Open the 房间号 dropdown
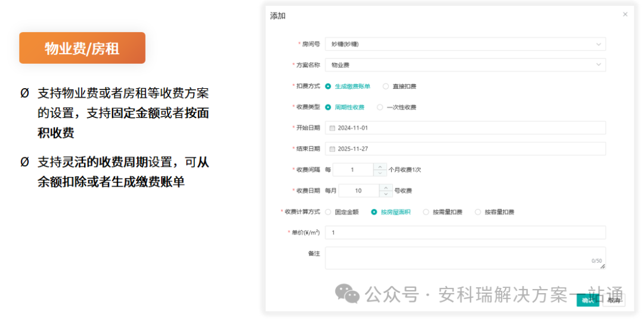This screenshot has height=320, width=644. coord(465,44)
